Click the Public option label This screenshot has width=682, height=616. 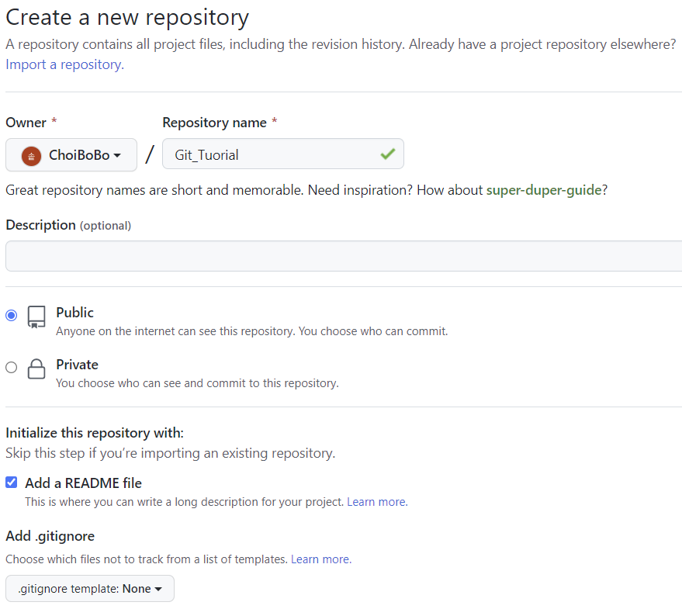pos(74,313)
